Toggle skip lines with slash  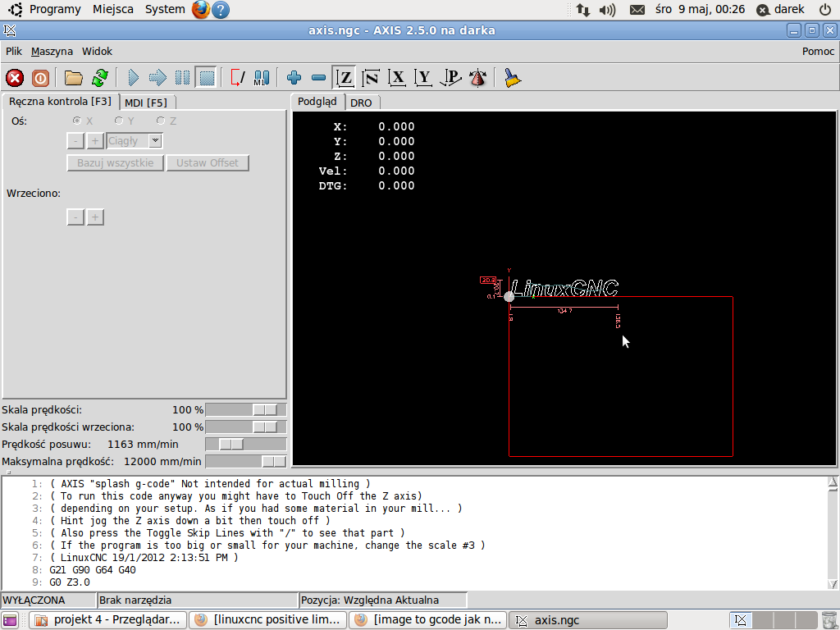pyautogui.click(x=237, y=78)
